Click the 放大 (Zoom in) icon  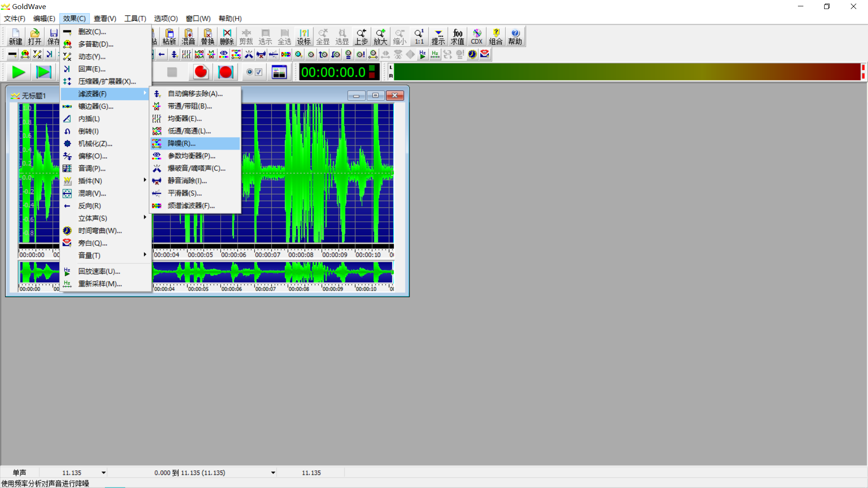click(381, 37)
